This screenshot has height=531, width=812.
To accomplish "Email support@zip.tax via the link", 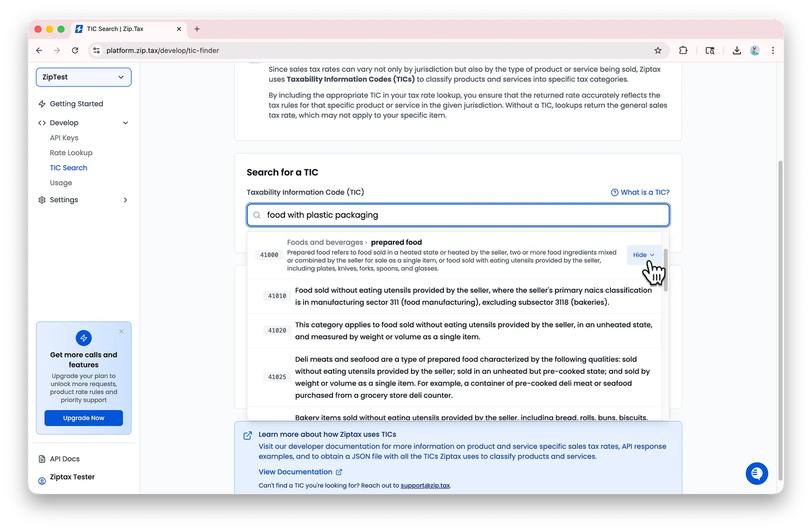I will coord(425,486).
